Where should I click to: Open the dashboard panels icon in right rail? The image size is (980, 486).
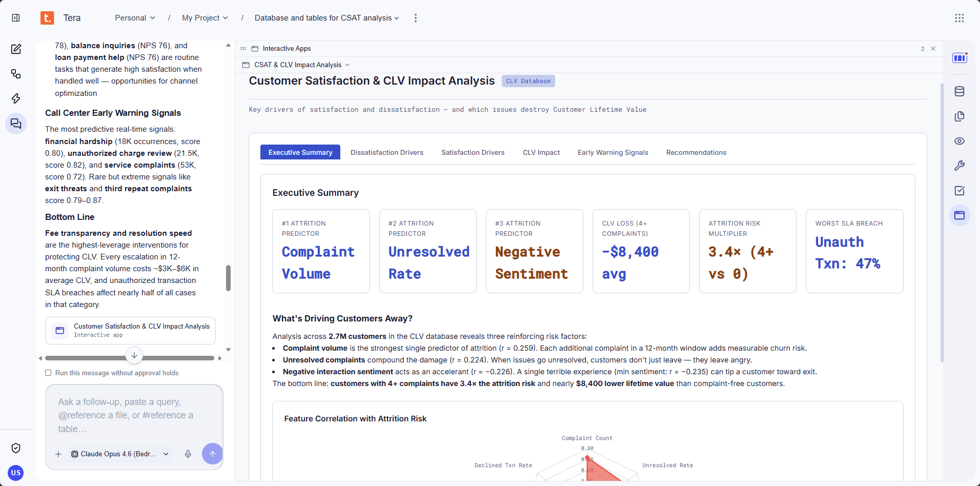coord(959,58)
